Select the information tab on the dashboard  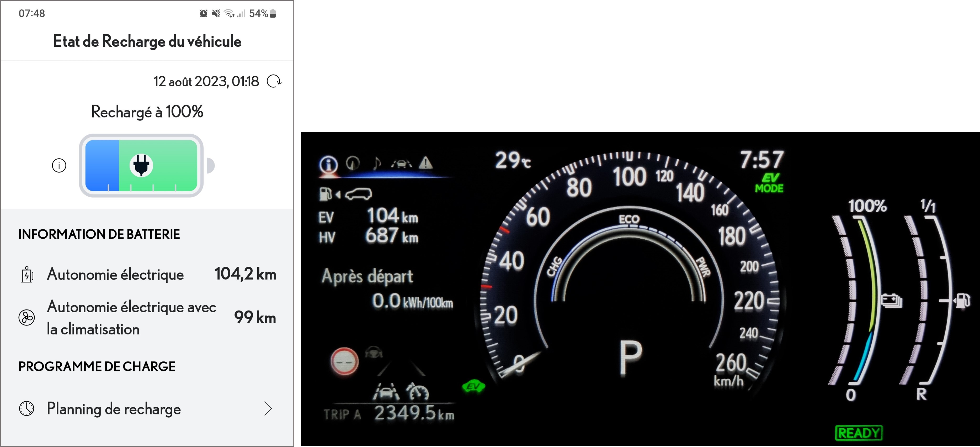(x=329, y=165)
